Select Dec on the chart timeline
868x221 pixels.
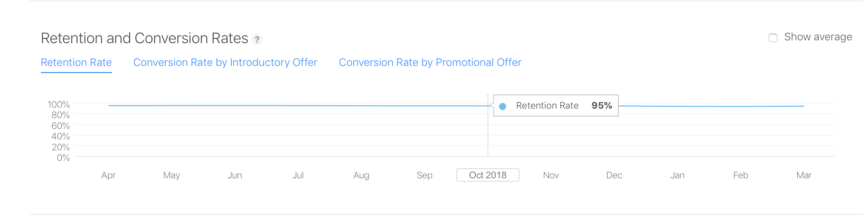614,175
